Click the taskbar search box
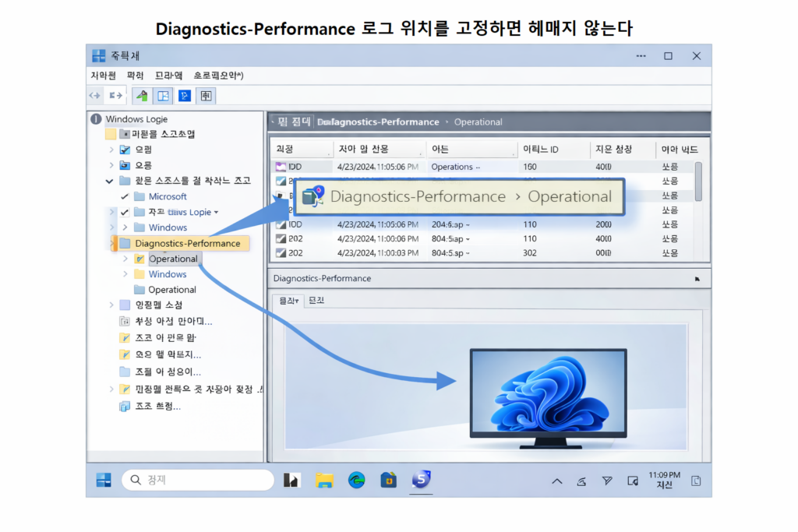 tap(198, 480)
